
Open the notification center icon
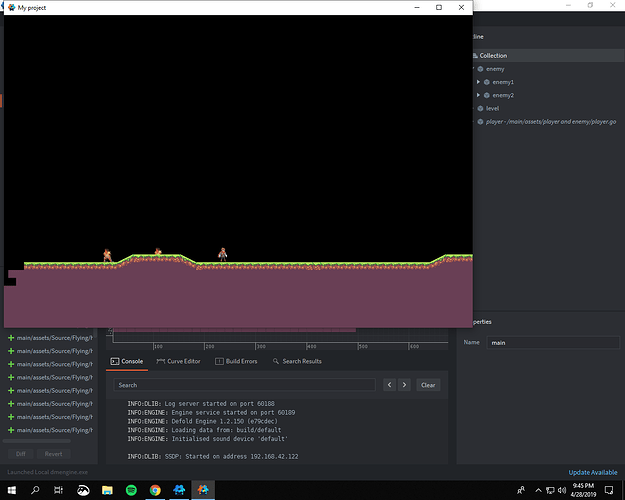(x=607, y=490)
